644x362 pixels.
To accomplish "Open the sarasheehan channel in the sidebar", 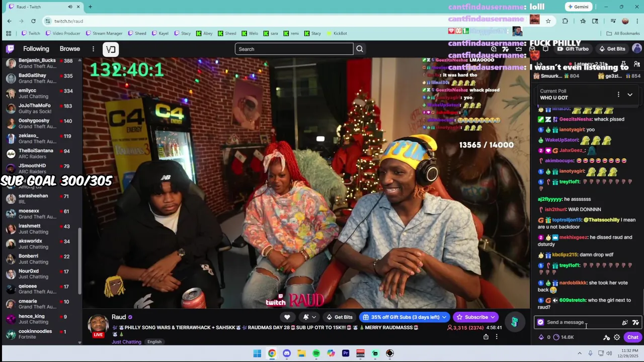I will click(x=40, y=199).
